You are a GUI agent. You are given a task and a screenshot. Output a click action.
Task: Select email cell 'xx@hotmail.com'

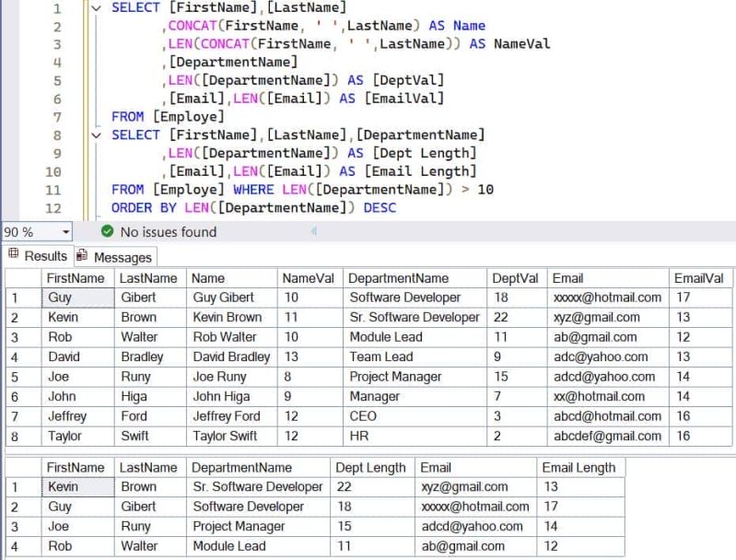[608, 396]
